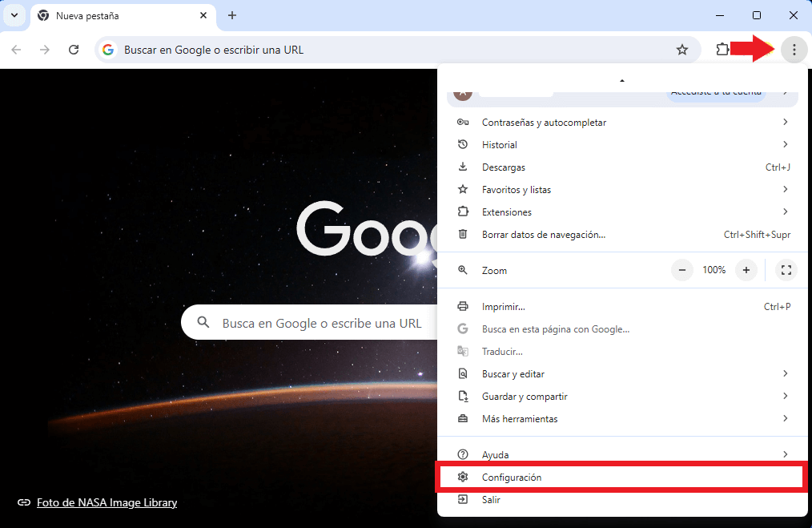This screenshot has width=812, height=528.
Task: Click the page search box Busca en Google
Action: (x=310, y=322)
